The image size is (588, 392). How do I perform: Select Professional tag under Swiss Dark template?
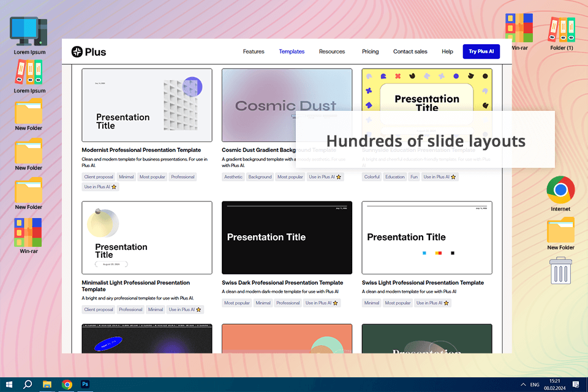click(288, 303)
